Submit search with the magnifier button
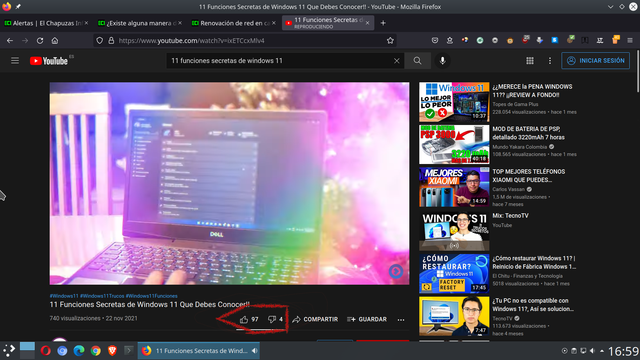The width and height of the screenshot is (640, 360). click(x=417, y=61)
